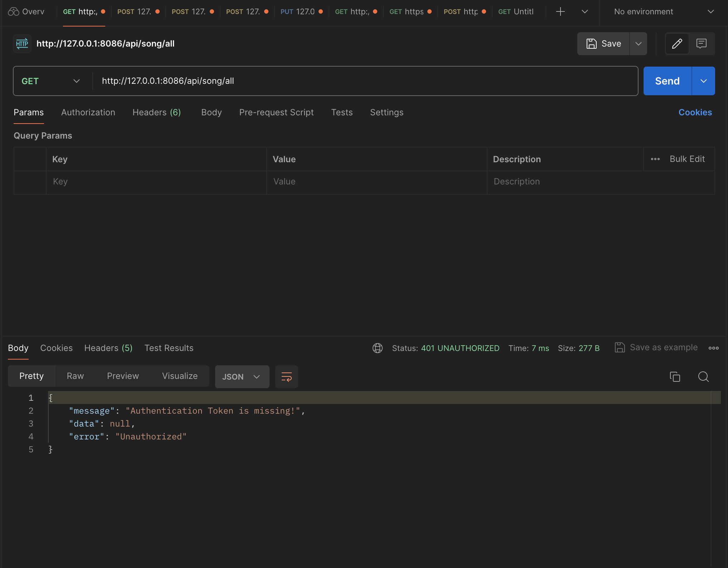Select the response Cookies tab
Image resolution: width=728 pixels, height=568 pixels.
tap(56, 348)
